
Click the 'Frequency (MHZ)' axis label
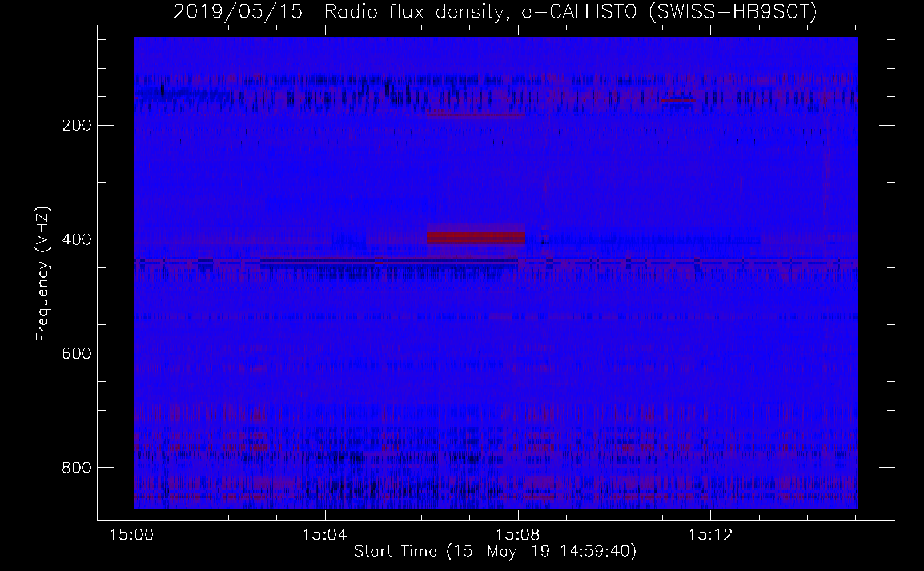[43, 274]
